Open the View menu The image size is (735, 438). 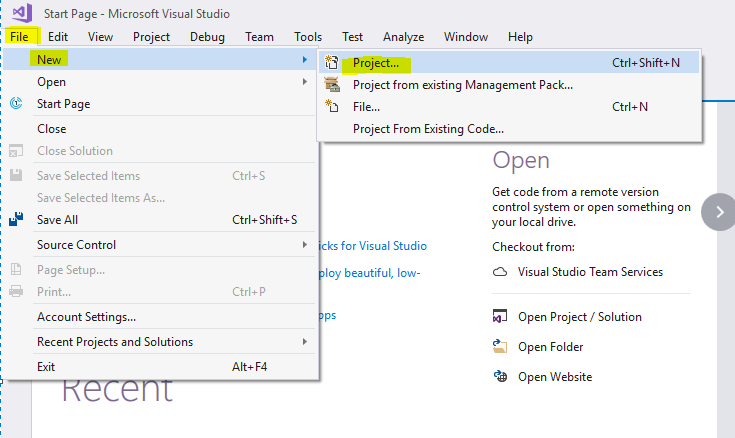[100, 37]
